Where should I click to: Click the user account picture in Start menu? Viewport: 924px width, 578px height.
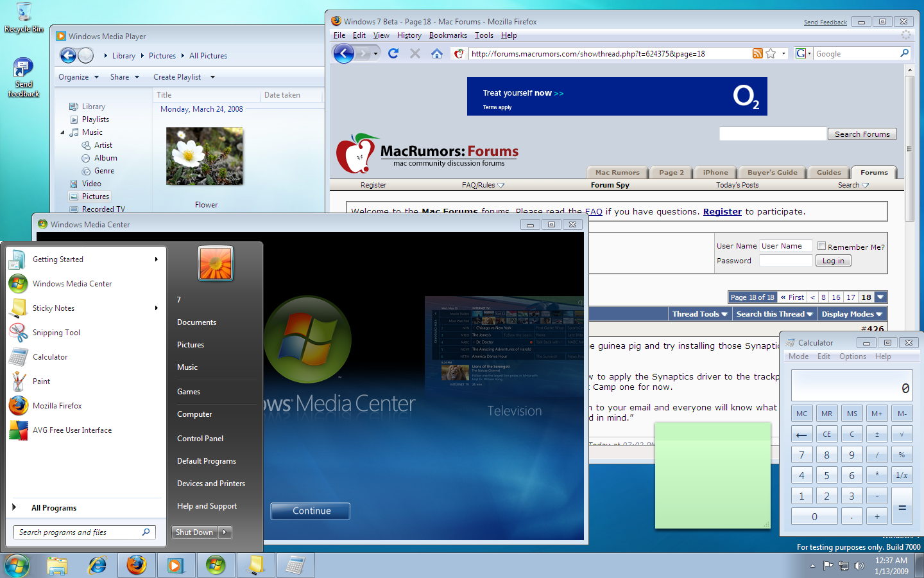coord(215,263)
